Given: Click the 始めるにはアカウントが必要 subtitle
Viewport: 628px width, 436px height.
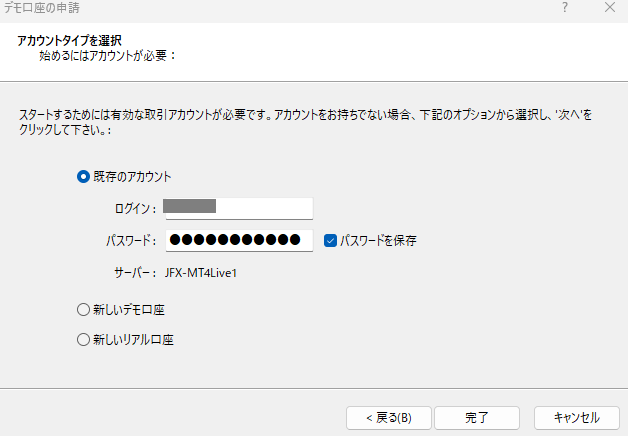Looking at the screenshot, I should (x=107, y=56).
